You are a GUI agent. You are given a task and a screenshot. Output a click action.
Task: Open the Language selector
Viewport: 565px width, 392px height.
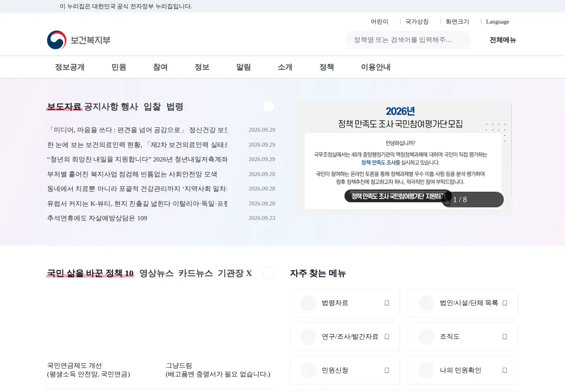[498, 22]
